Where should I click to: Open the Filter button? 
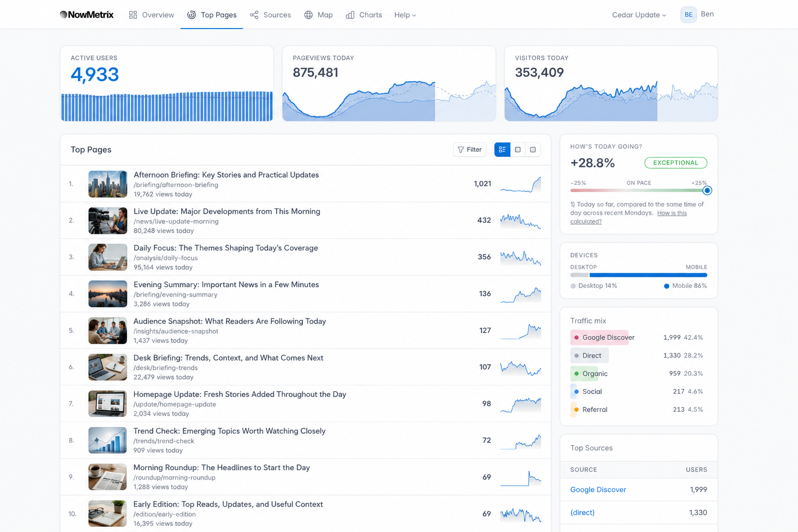point(470,150)
